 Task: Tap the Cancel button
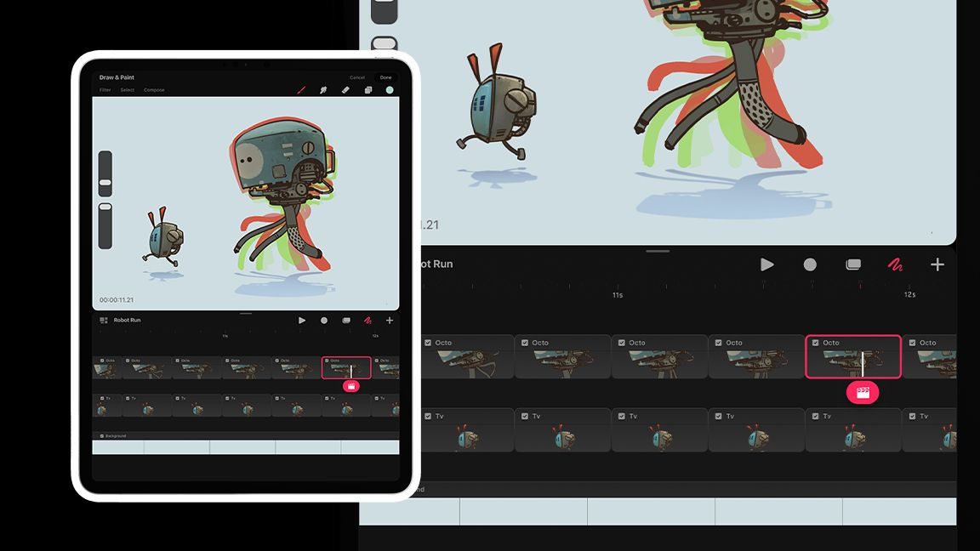357,77
